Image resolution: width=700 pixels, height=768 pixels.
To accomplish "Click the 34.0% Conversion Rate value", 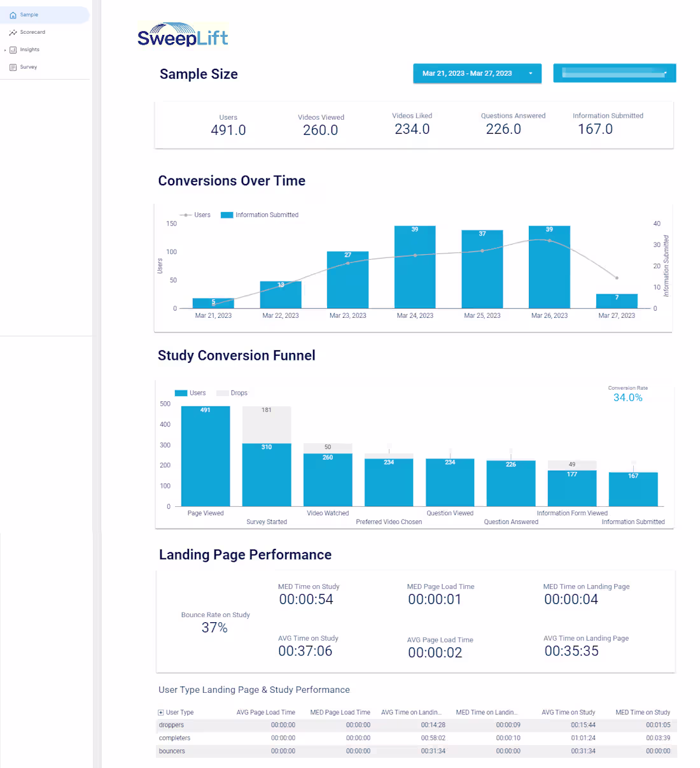I will 628,397.
